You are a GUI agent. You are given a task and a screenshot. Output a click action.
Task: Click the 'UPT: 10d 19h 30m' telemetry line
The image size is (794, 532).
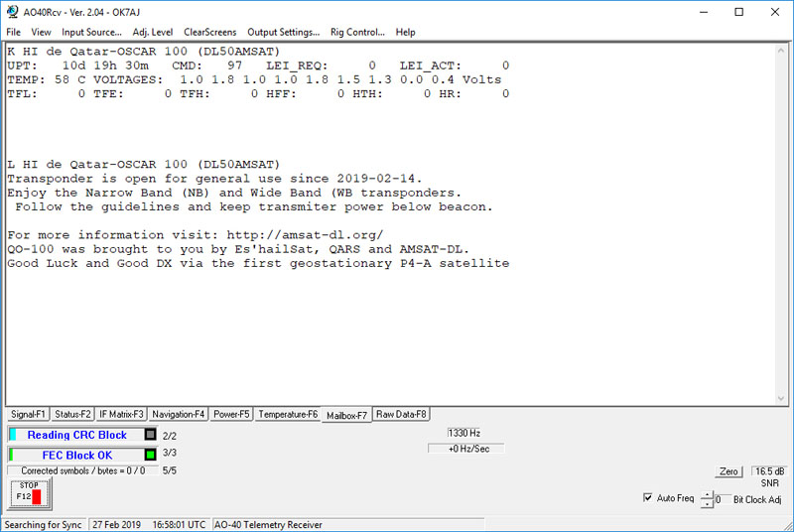pos(258,66)
